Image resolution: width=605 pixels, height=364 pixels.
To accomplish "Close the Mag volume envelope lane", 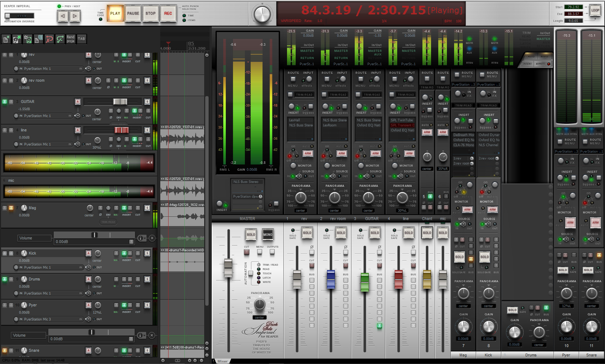I will tap(152, 238).
